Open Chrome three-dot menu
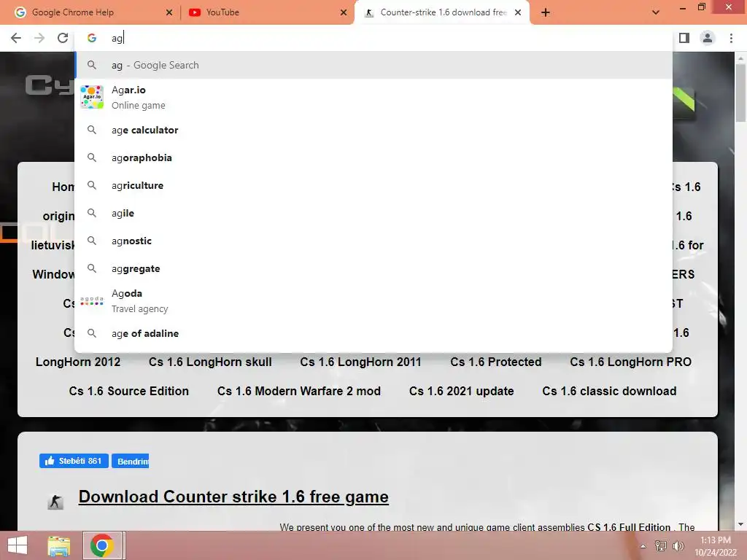 click(731, 38)
